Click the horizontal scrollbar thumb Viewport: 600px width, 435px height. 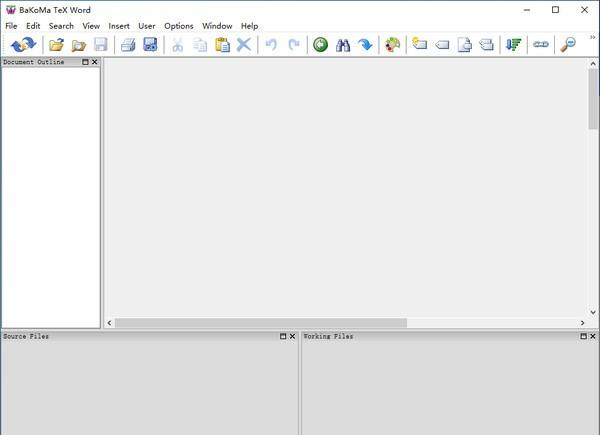pyautogui.click(x=261, y=323)
